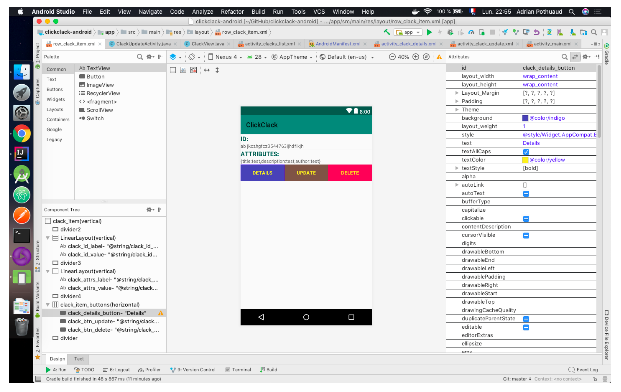Image resolution: width=621 pixels, height=392 pixels.
Task: Toggle the textAllCaps checkbox
Action: (526, 152)
